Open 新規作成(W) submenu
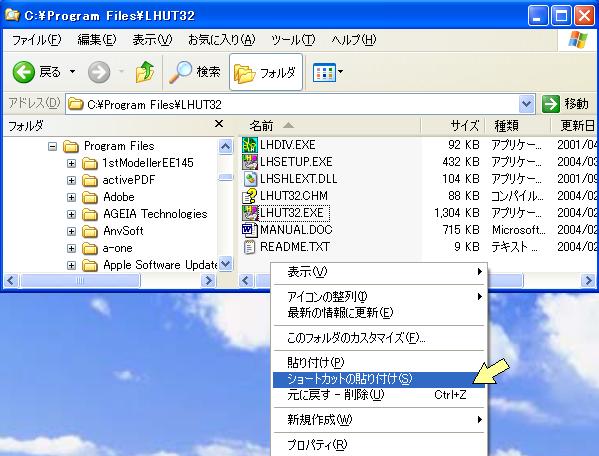599x456 pixels. (379, 420)
